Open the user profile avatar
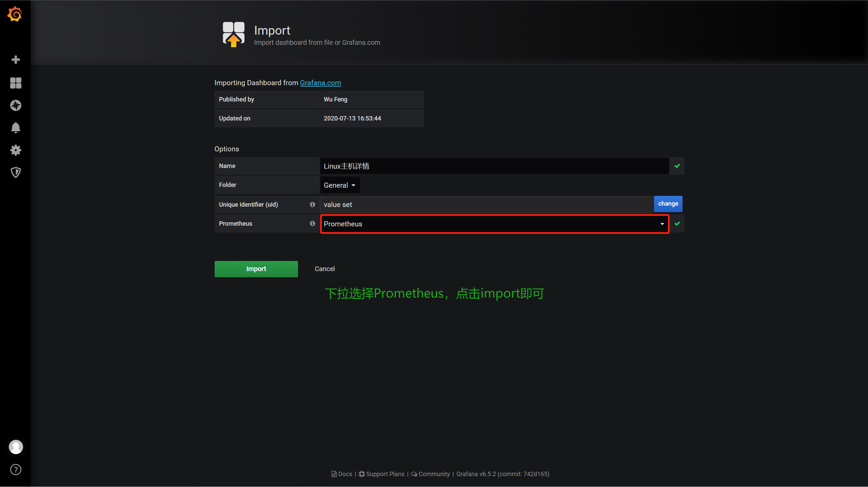The image size is (868, 487). point(16,447)
